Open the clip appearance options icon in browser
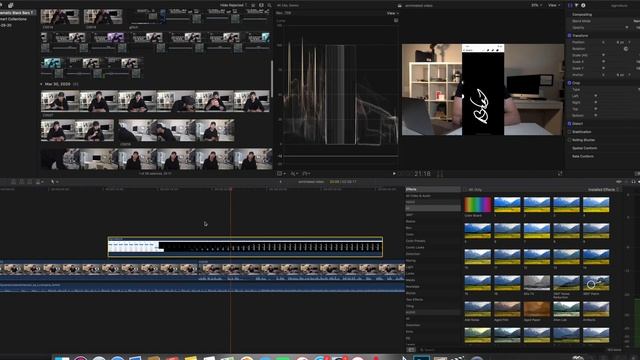 pyautogui.click(x=261, y=5)
